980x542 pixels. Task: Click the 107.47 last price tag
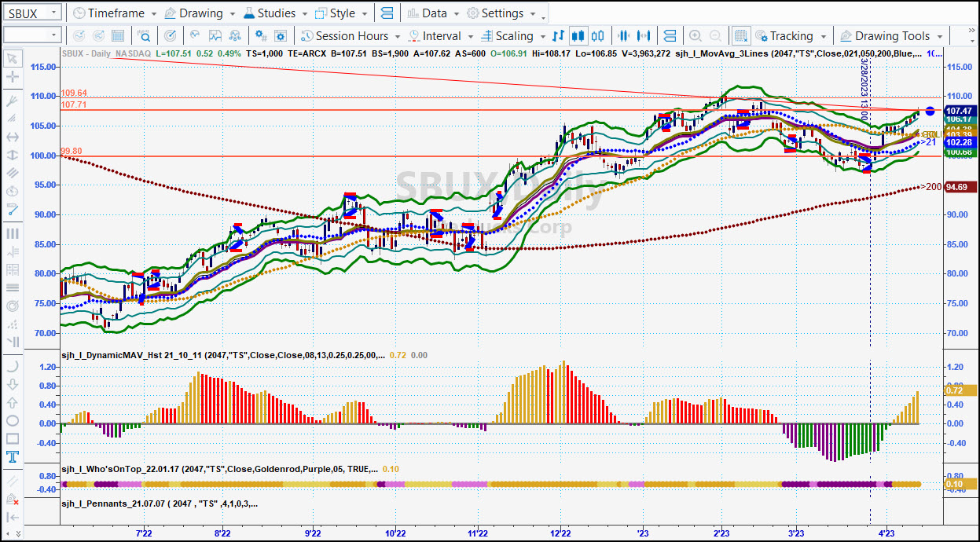coord(960,112)
